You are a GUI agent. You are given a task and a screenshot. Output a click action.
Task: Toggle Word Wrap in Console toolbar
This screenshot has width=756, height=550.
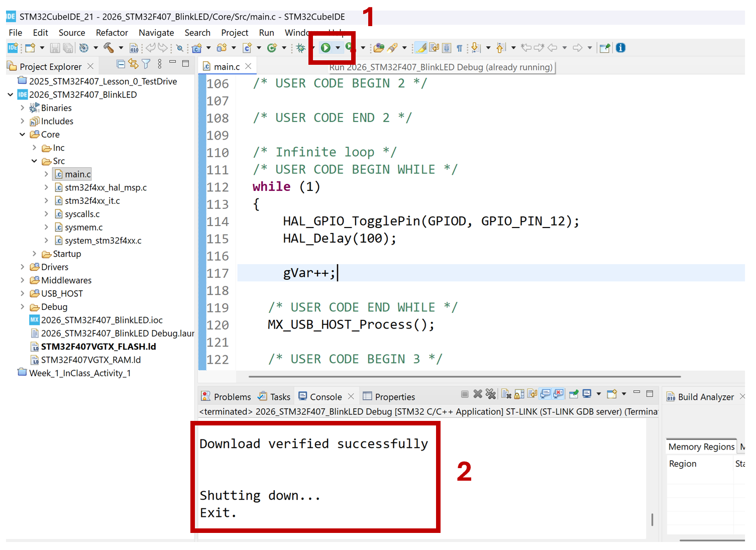pyautogui.click(x=532, y=394)
